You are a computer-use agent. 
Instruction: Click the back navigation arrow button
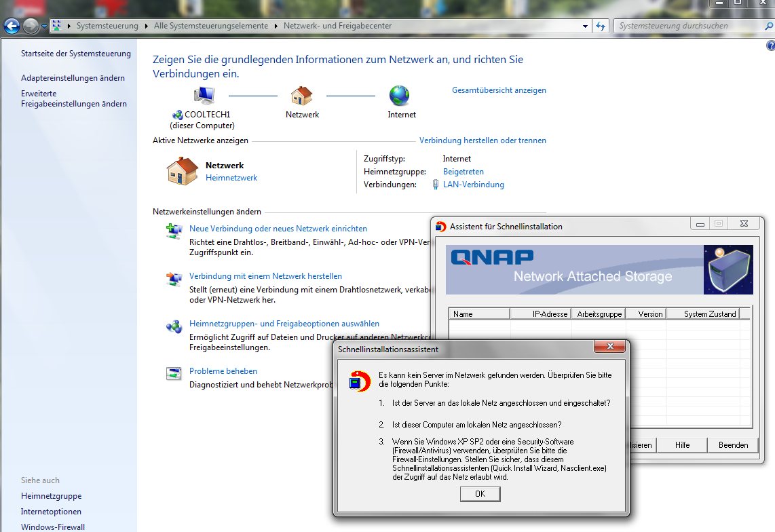[12, 26]
